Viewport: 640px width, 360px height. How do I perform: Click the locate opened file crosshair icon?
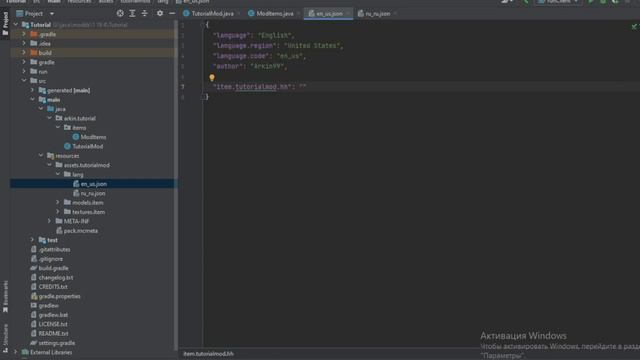point(120,13)
